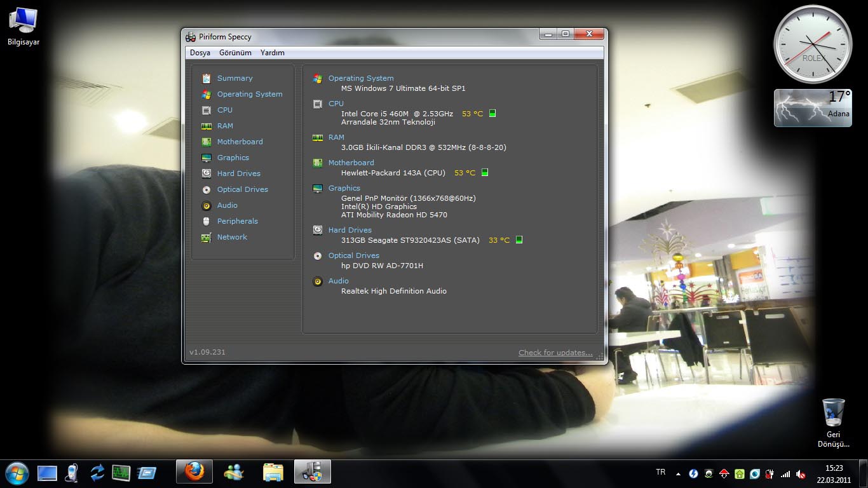868x488 pixels.
Task: Click the Switch between windows quick launch icon
Action: (147, 473)
